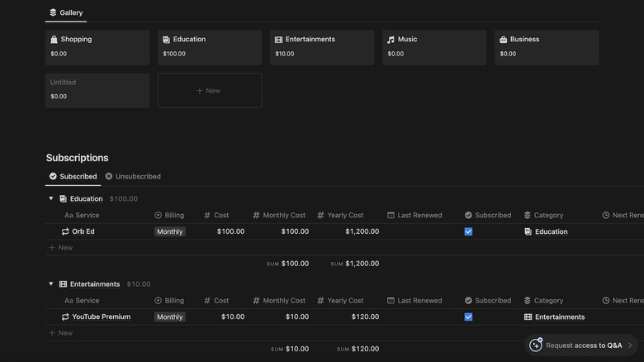Collapse the Education group triangle
Viewport: 644px width, 362px height.
point(50,198)
